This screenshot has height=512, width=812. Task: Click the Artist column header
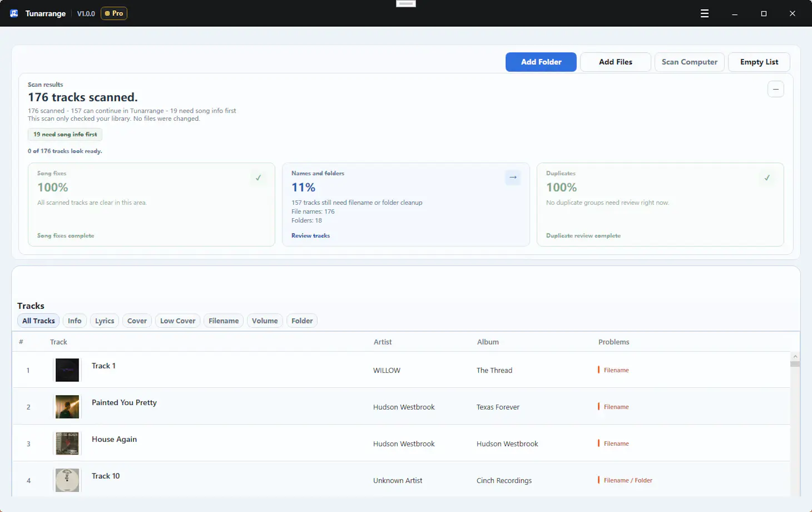click(383, 342)
